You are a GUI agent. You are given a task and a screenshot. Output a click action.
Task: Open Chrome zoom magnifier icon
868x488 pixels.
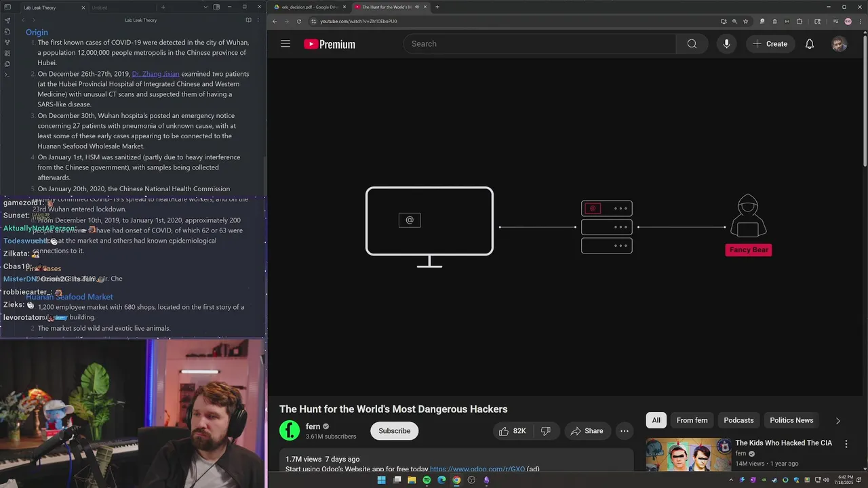click(x=734, y=21)
